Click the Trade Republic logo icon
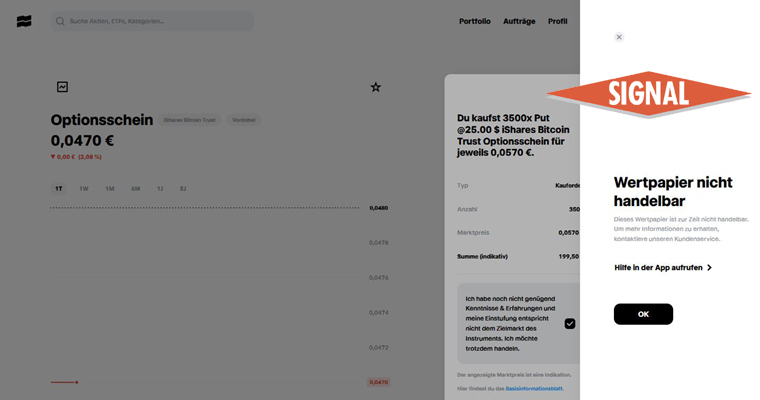Image resolution: width=760 pixels, height=400 pixels. (x=24, y=21)
